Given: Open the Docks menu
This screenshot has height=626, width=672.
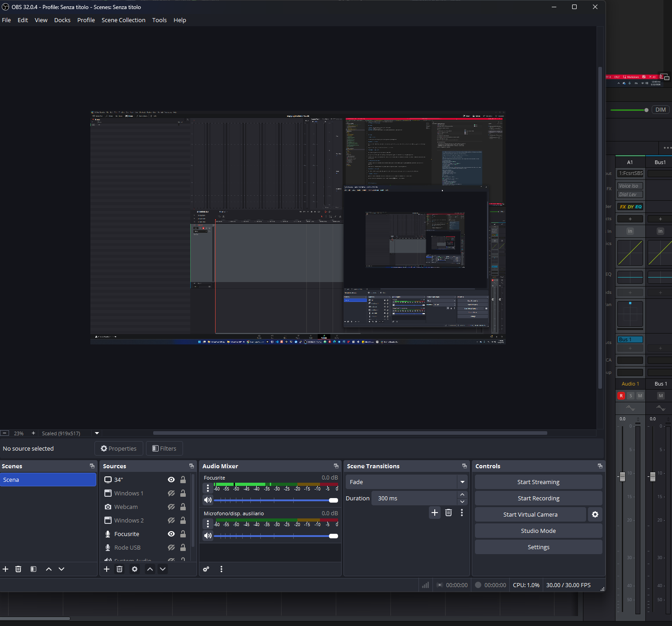Looking at the screenshot, I should click(62, 20).
